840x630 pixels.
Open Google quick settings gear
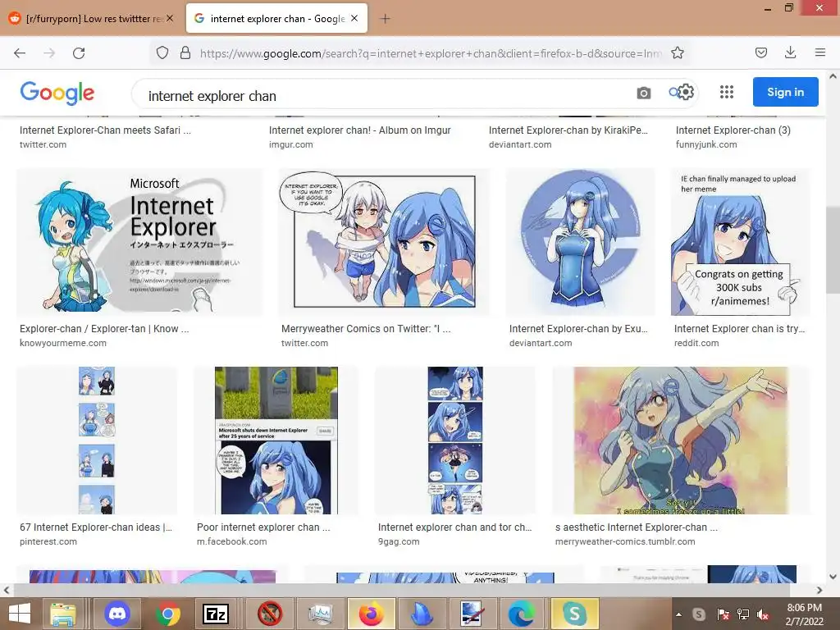(x=686, y=92)
